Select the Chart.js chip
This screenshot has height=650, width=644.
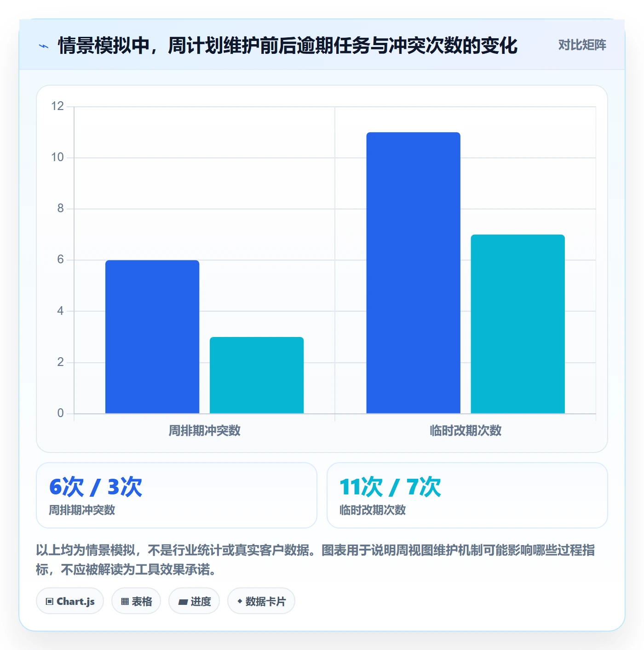coord(70,601)
